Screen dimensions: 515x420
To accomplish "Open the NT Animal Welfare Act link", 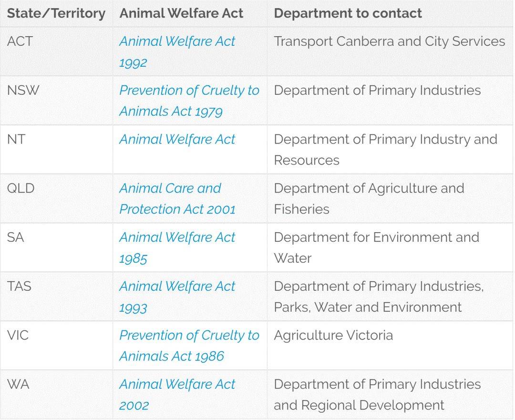I will tap(177, 139).
